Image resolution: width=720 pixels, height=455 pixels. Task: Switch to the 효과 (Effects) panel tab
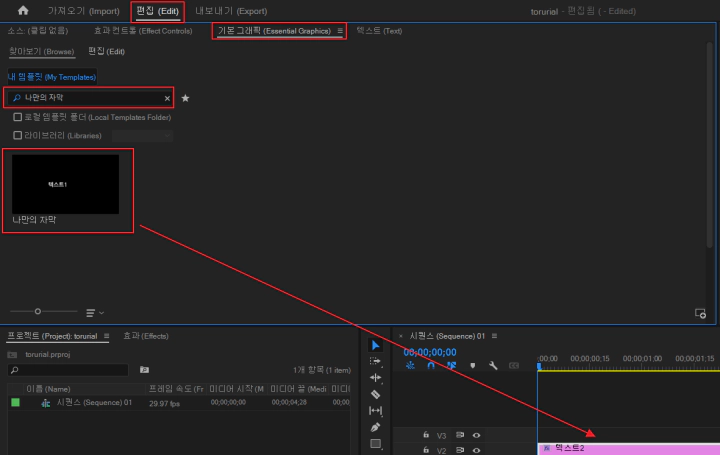(146, 336)
